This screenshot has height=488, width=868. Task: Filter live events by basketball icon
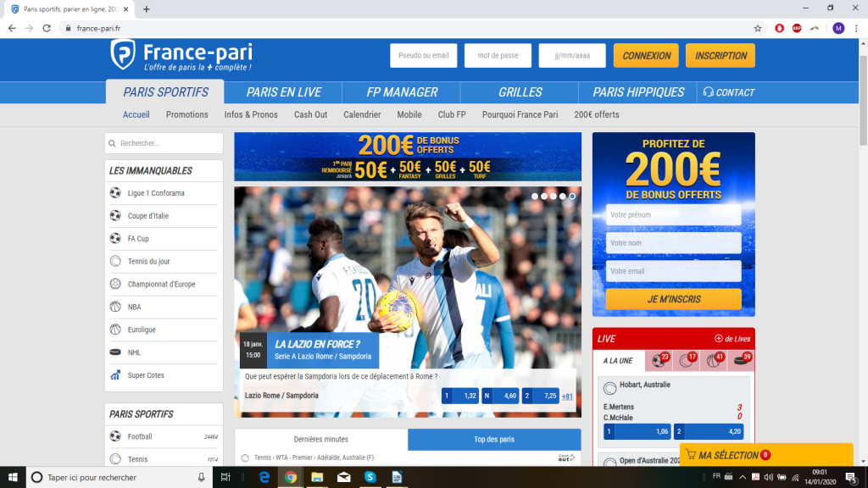coord(714,361)
